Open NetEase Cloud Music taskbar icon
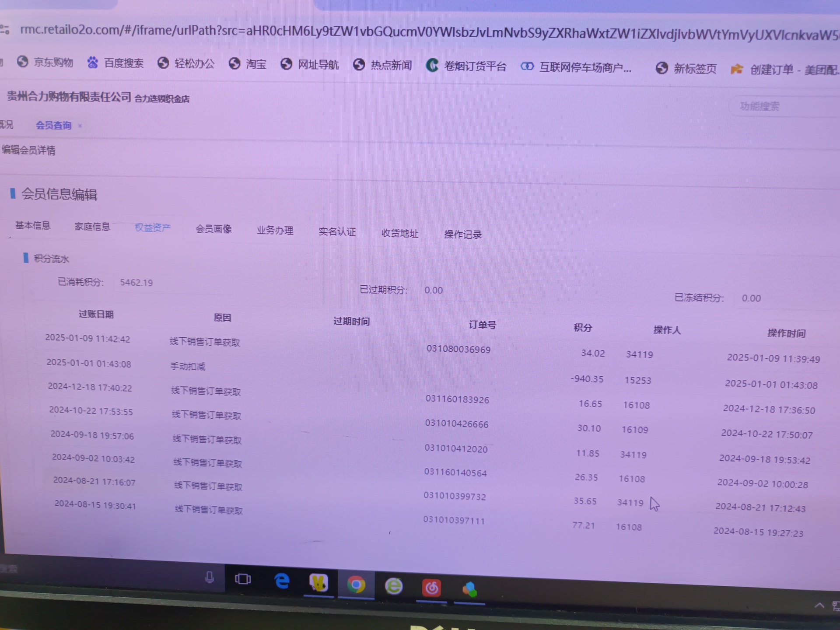 coord(431,588)
